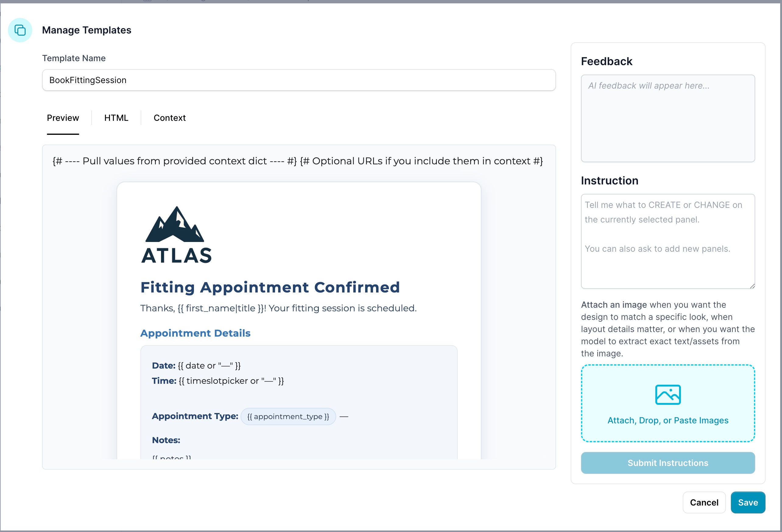
Task: Open the Context tab
Action: click(x=169, y=118)
